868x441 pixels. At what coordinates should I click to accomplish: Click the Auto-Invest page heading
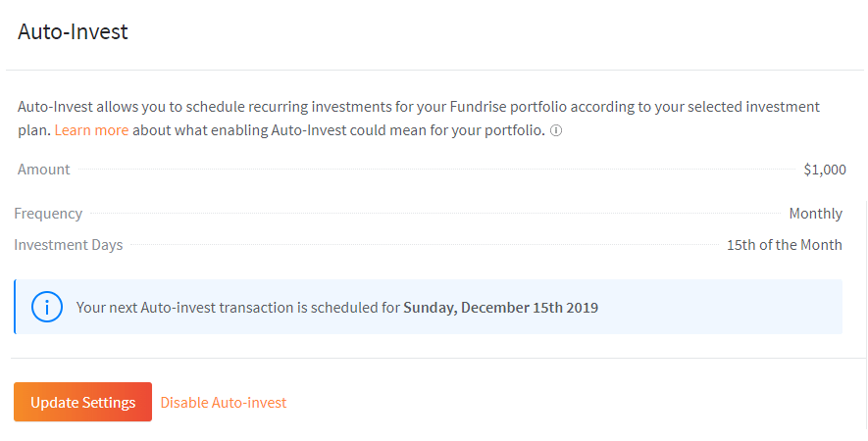point(73,31)
